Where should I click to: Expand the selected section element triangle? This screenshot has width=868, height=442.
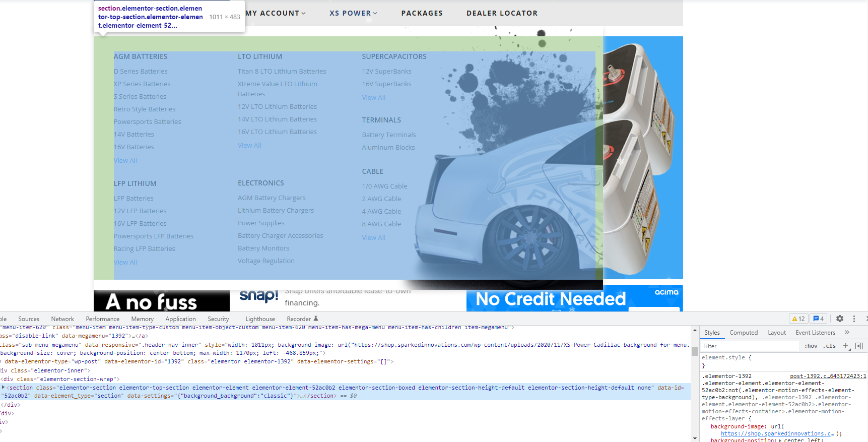tap(4, 388)
